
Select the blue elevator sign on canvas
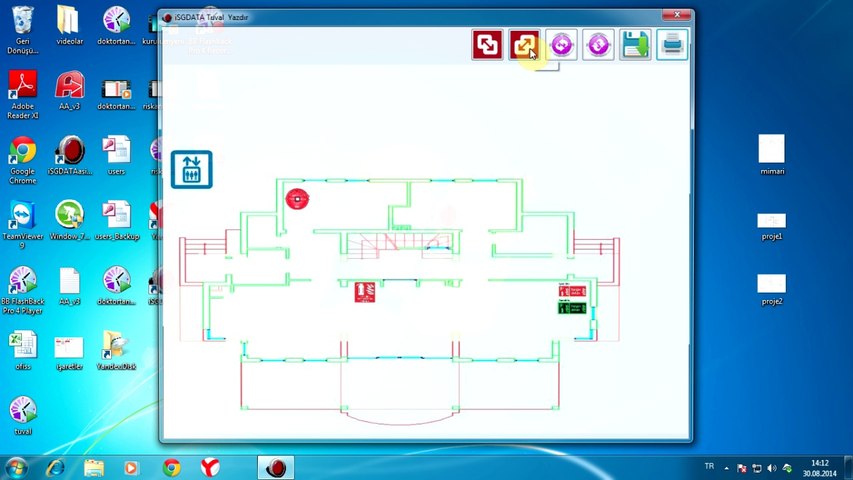(x=191, y=170)
